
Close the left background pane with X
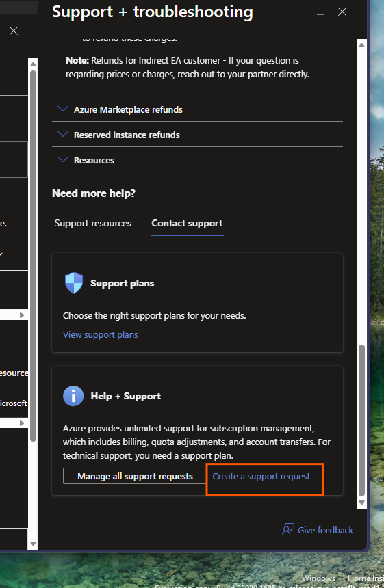[x=14, y=31]
